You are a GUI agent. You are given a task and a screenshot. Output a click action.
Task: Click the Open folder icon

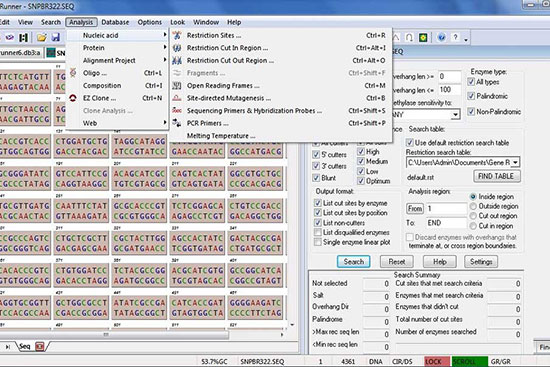42,37
